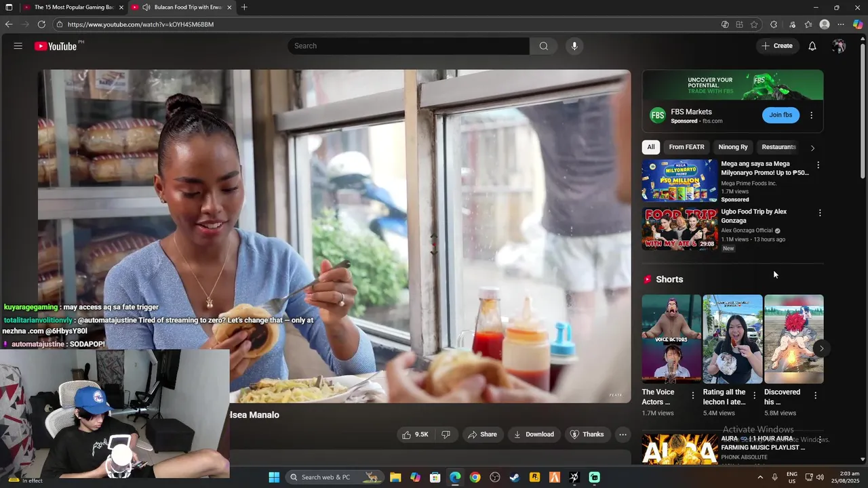
Task: Open options for Rating all the lechon short
Action: [754, 395]
